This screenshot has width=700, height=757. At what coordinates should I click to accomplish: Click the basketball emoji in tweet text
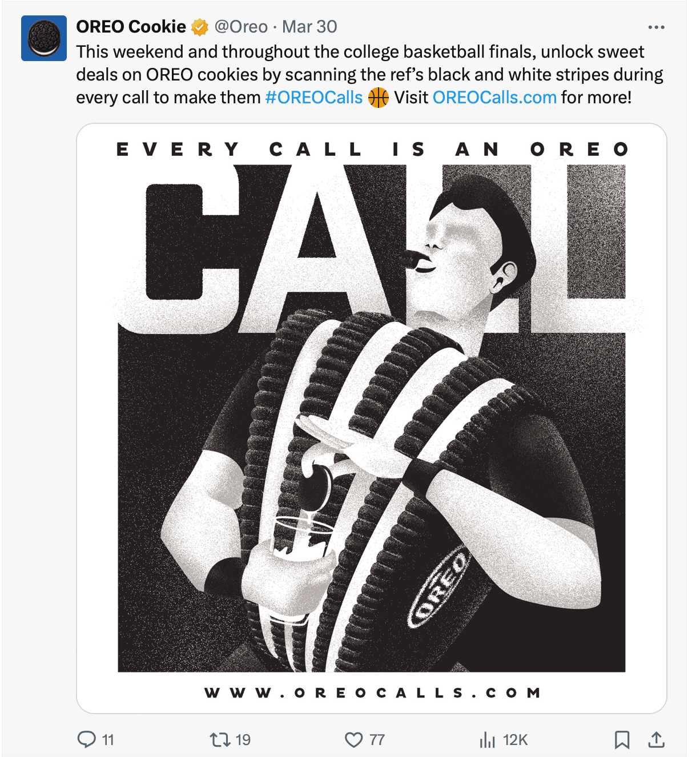(378, 98)
